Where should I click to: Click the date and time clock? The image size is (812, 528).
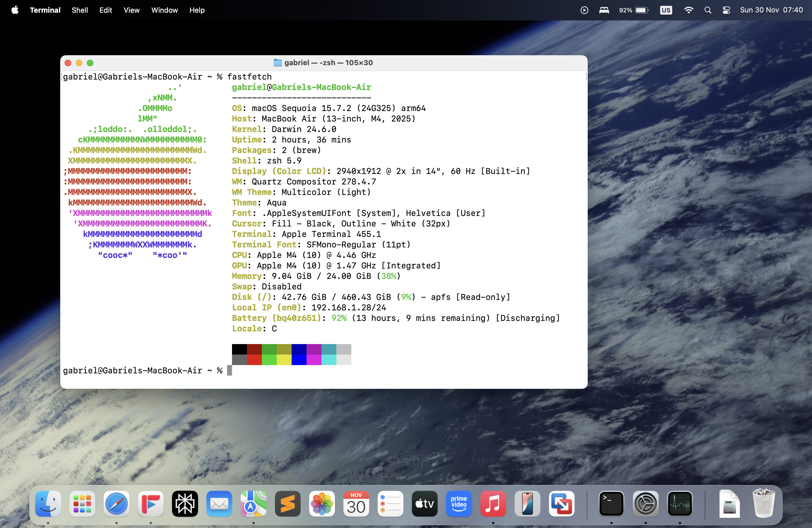pos(771,10)
